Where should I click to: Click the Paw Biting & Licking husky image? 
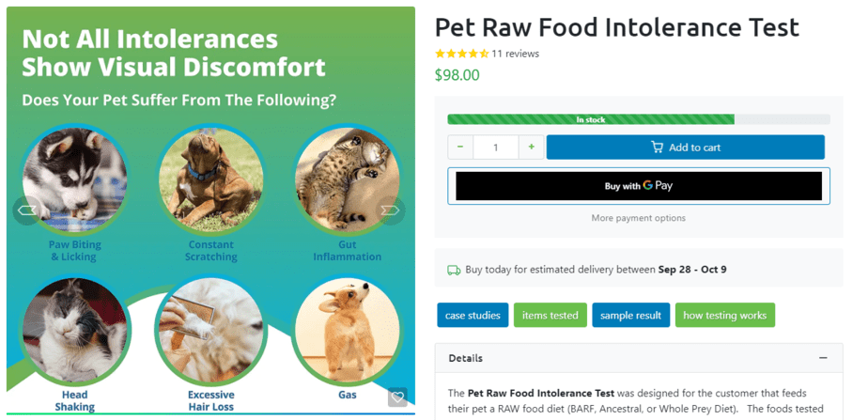(74, 179)
